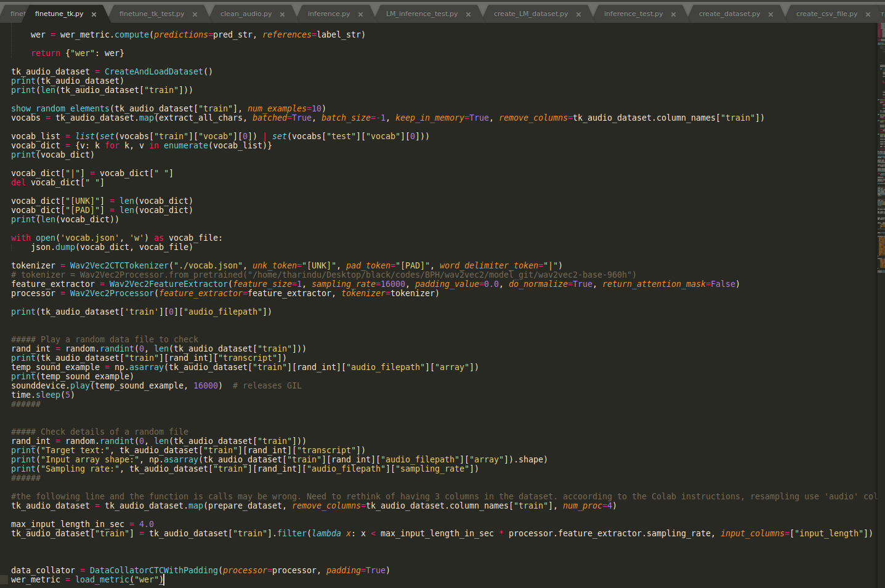This screenshot has height=588, width=885.
Task: Close the inference_test.py tab
Action: (x=673, y=14)
